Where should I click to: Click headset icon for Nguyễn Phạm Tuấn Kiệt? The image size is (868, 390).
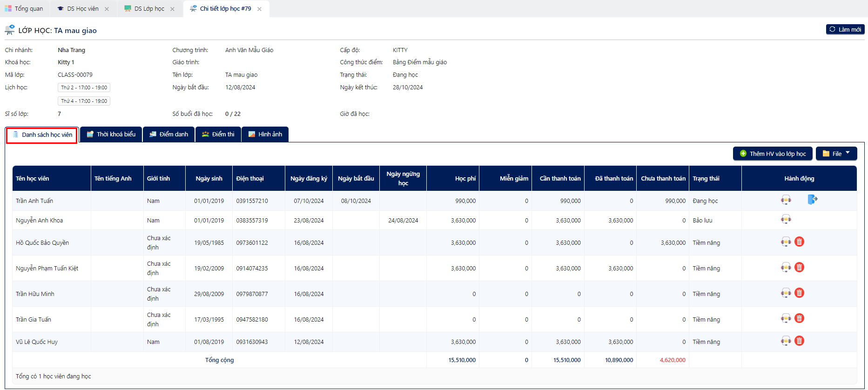786,267
